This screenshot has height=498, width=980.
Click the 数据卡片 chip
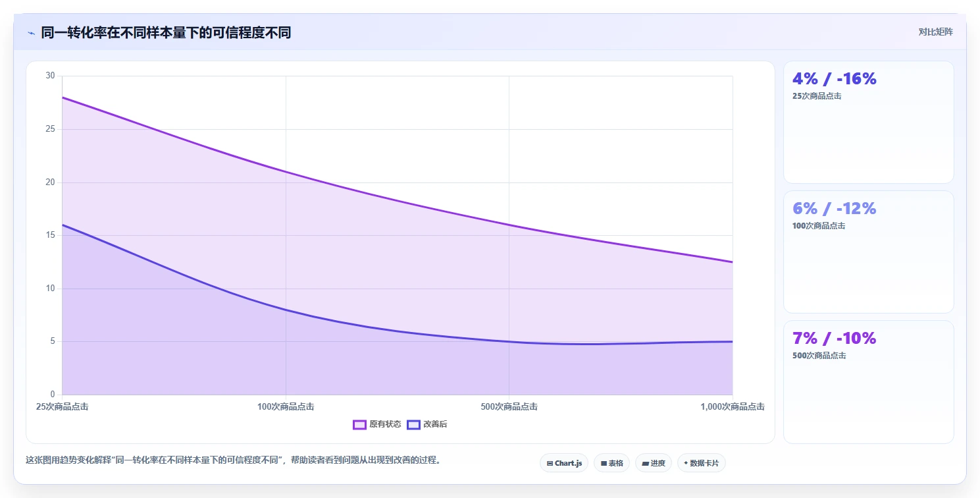(x=701, y=463)
